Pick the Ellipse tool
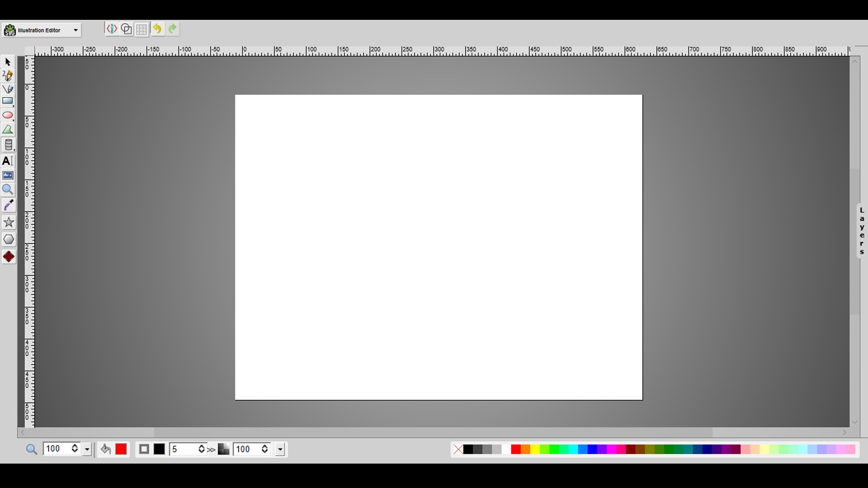This screenshot has height=488, width=868. (8, 115)
